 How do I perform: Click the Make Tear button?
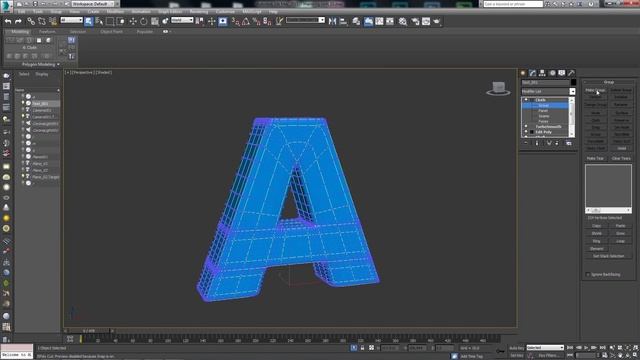click(595, 158)
